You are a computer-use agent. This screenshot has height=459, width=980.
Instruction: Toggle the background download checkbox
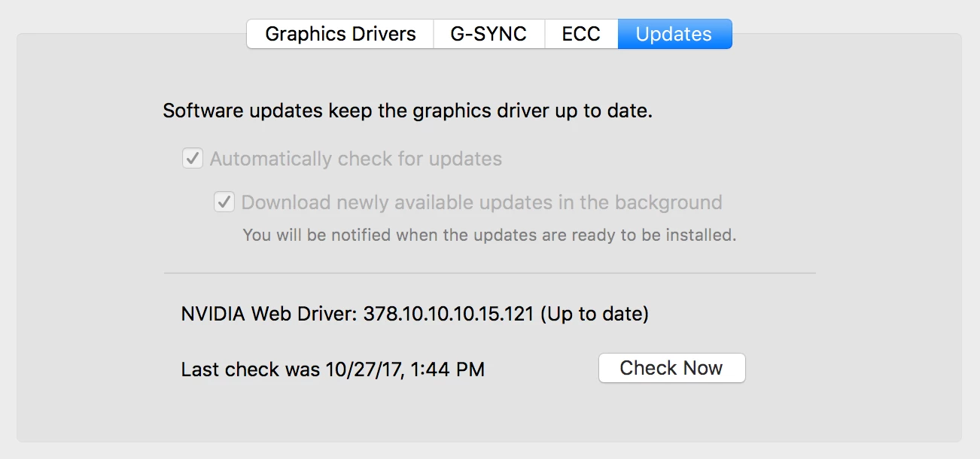click(x=224, y=202)
